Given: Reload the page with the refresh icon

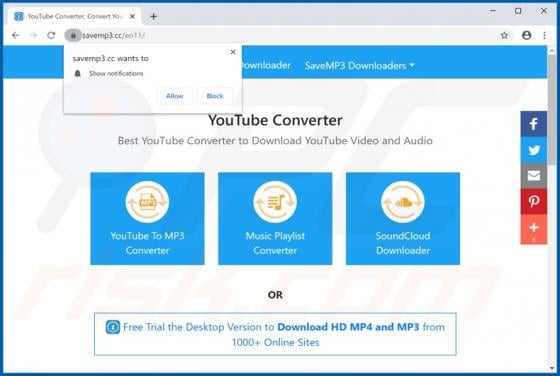Looking at the screenshot, I should [51, 35].
